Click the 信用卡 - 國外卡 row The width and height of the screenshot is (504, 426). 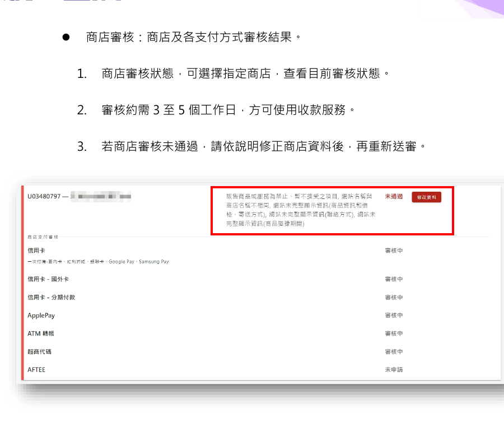pyautogui.click(x=48, y=279)
